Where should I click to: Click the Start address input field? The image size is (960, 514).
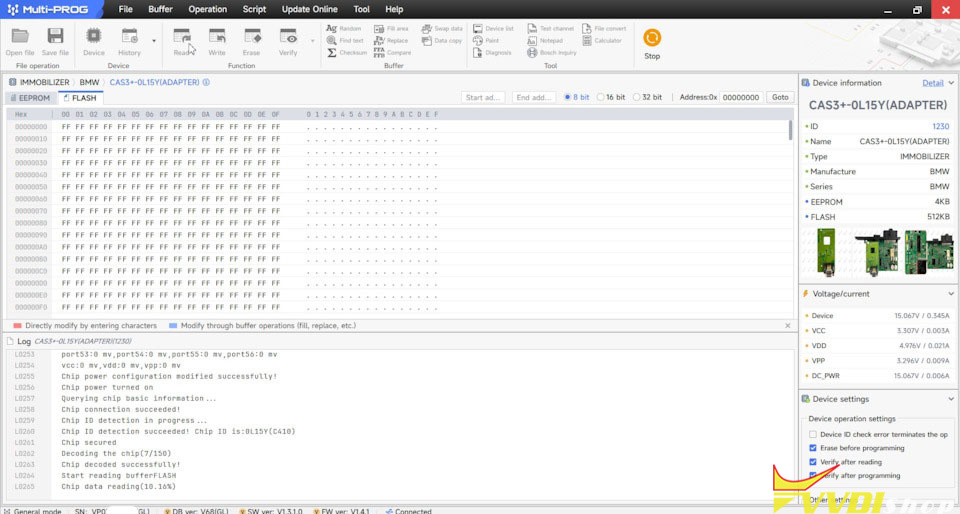484,97
